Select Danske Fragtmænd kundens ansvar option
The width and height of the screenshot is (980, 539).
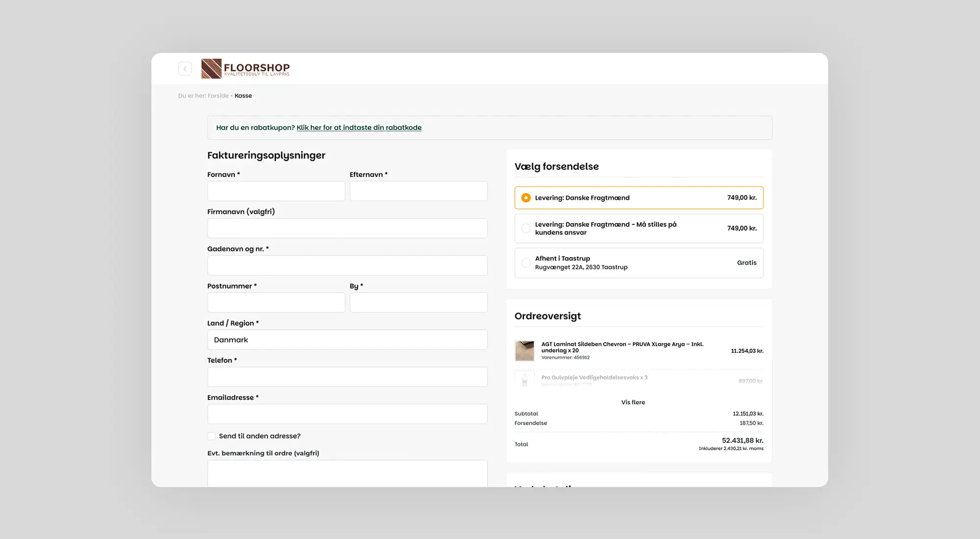coord(526,228)
